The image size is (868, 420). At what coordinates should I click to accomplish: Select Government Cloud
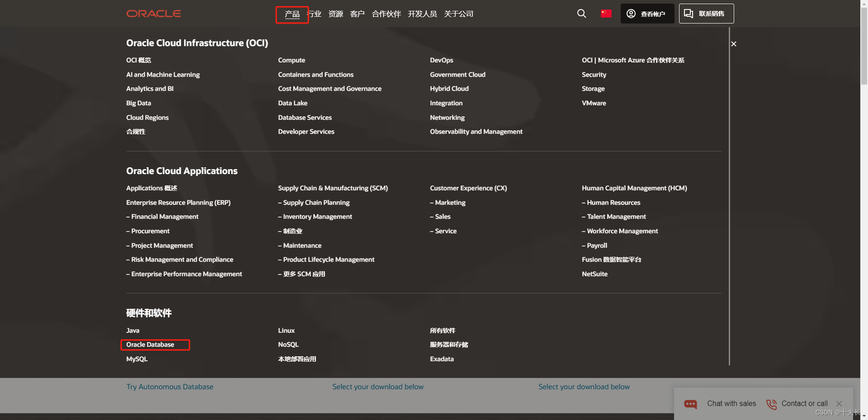point(458,75)
